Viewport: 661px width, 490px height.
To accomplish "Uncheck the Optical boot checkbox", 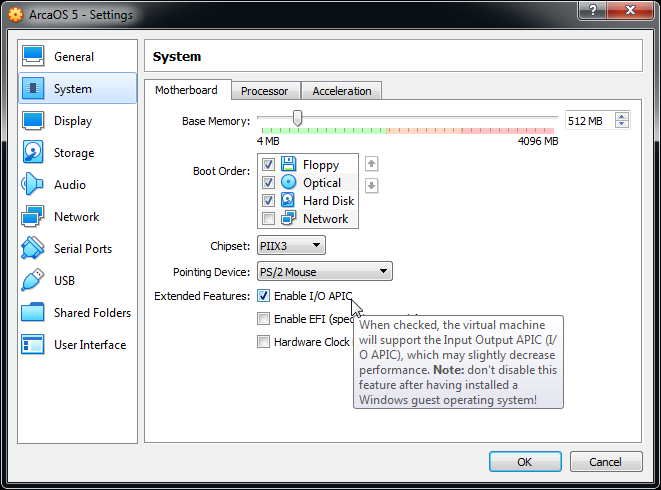I will [x=268, y=183].
